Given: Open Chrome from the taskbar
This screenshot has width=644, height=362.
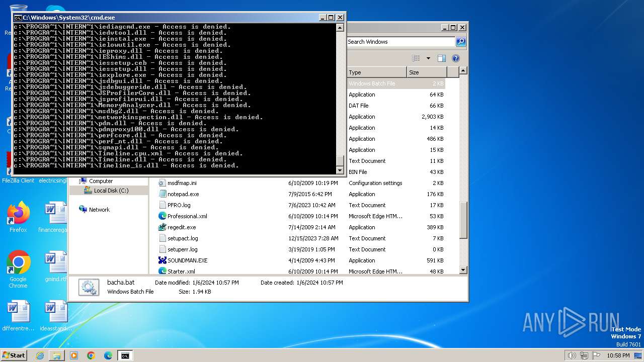Looking at the screenshot, I should pyautogui.click(x=91, y=355).
